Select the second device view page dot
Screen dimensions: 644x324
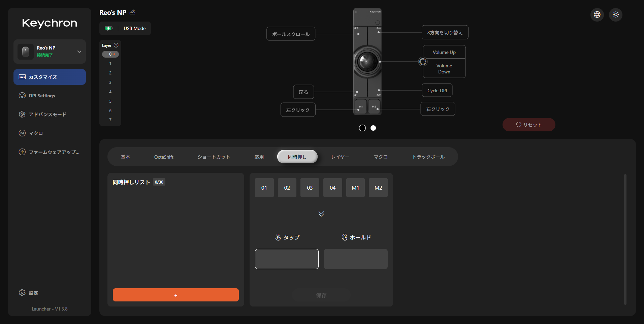[x=373, y=128]
